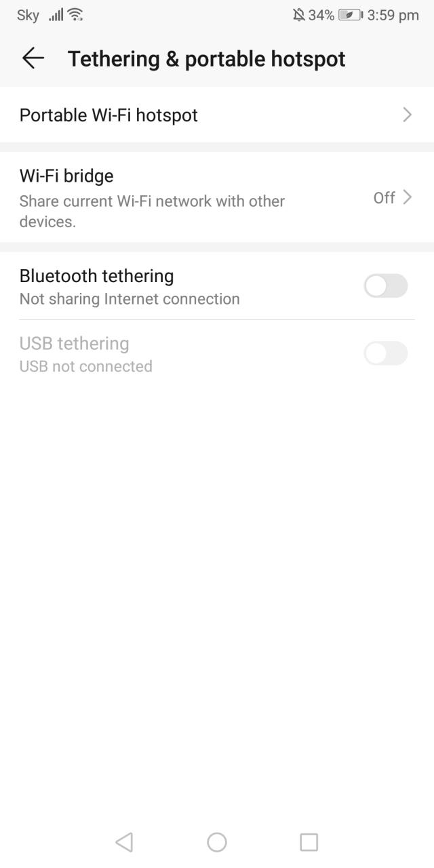This screenshot has height=868, width=434.
Task: Tap the Android back navigation triangle
Action: coord(124,842)
